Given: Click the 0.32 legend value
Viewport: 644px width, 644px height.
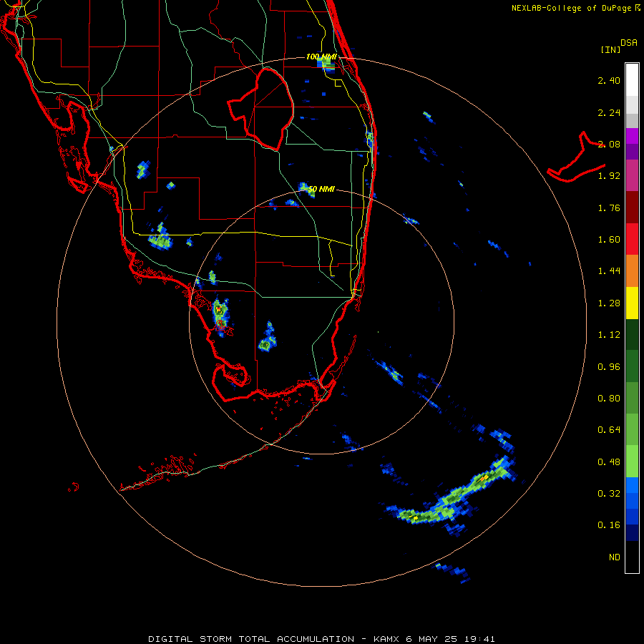Looking at the screenshot, I should 609,493.
